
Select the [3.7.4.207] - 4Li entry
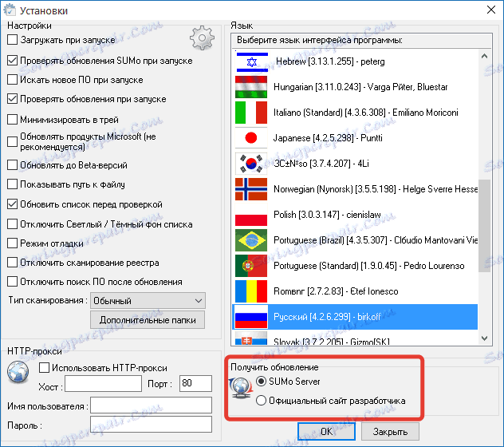(x=355, y=164)
